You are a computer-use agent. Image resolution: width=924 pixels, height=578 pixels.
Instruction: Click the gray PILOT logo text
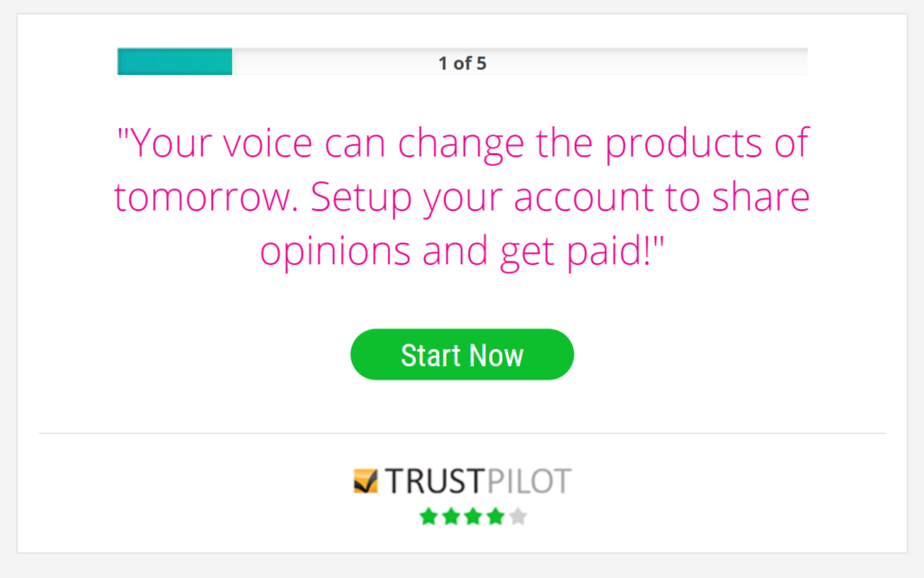tap(529, 481)
